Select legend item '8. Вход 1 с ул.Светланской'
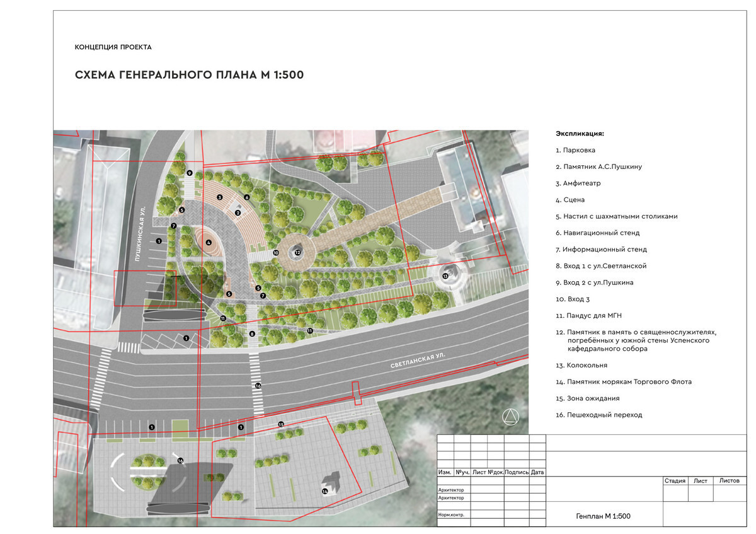This screenshot has height=534, width=756. click(601, 266)
